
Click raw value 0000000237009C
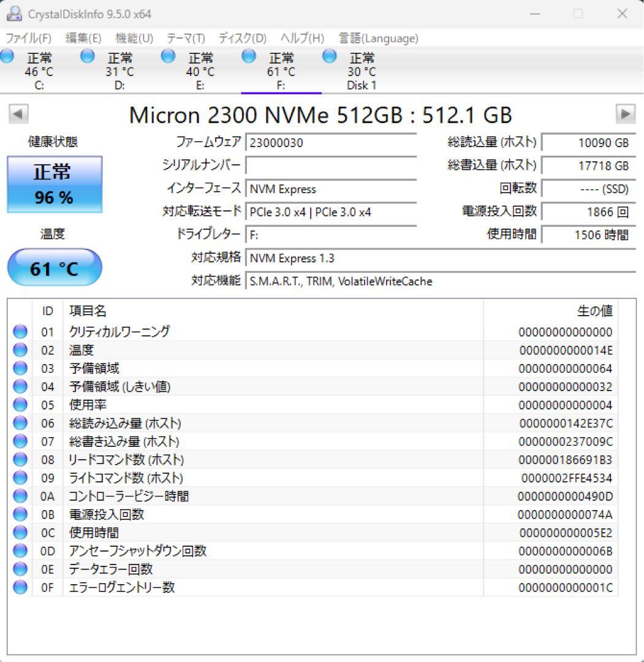(x=566, y=441)
